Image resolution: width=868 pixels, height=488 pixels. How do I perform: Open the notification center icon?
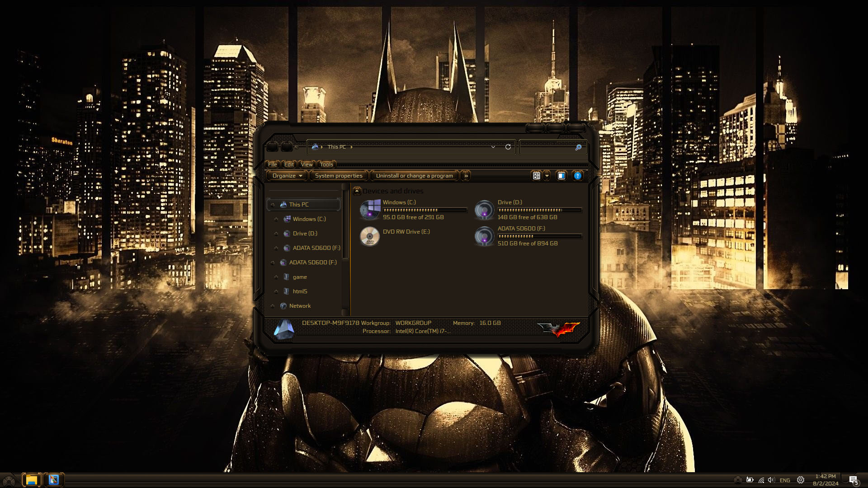click(853, 480)
